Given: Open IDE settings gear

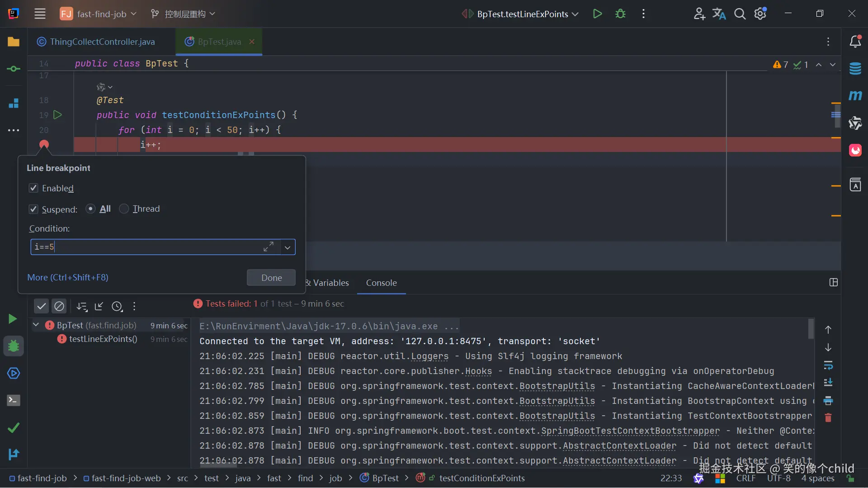Looking at the screenshot, I should coord(760,14).
